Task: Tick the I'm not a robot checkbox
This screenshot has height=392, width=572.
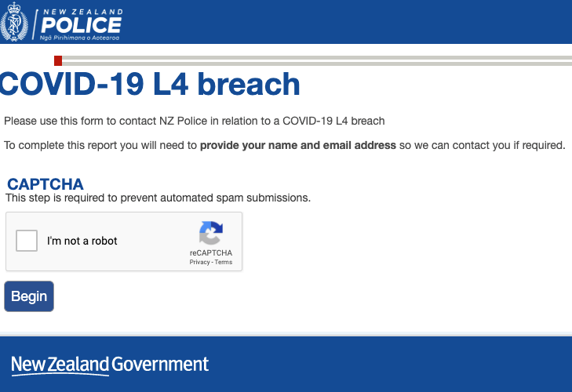Action: coord(27,241)
